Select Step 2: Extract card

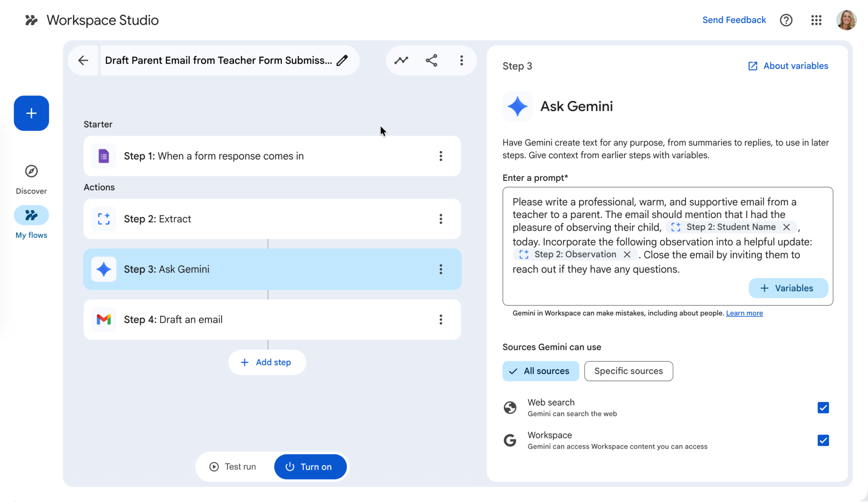click(x=272, y=219)
